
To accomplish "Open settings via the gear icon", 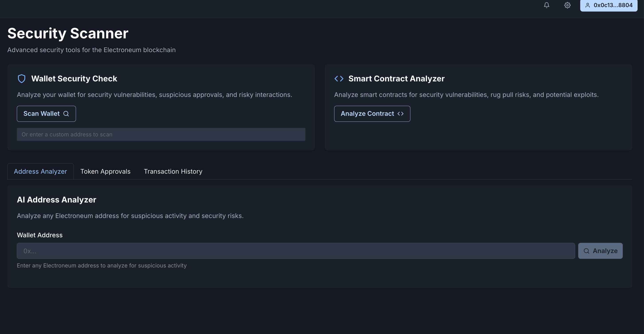I will [567, 5].
